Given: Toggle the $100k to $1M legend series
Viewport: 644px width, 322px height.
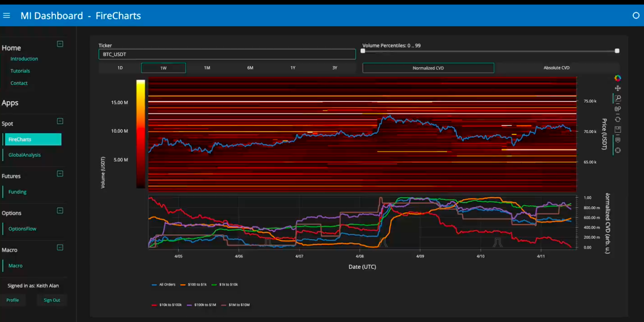Looking at the screenshot, I should (201, 305).
